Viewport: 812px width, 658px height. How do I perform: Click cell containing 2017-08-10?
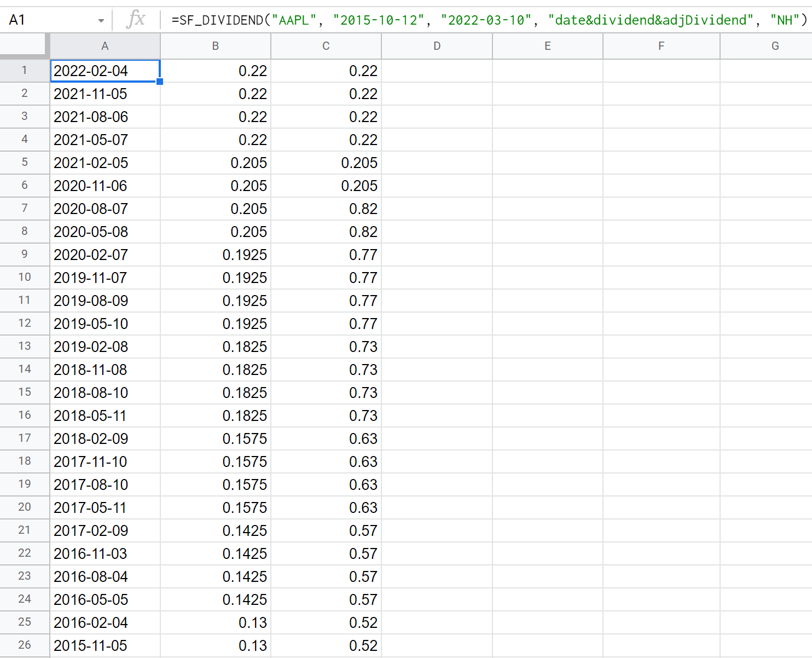point(105,484)
